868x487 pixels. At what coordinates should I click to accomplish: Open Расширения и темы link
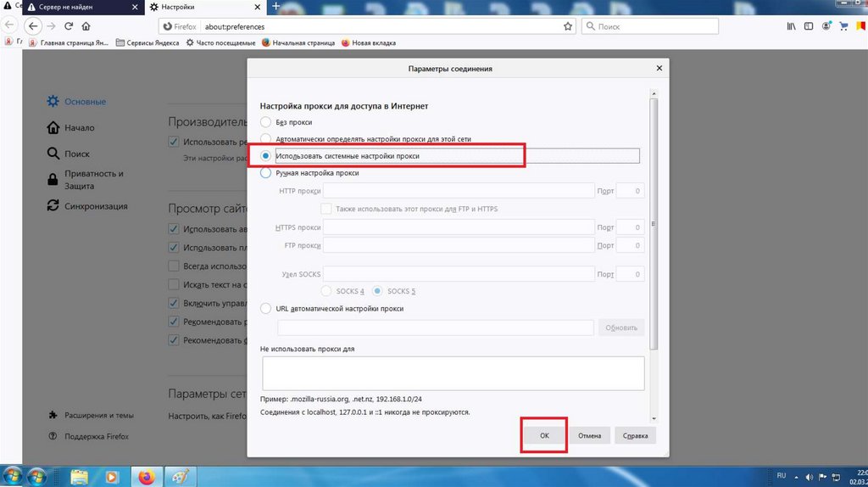tap(92, 415)
